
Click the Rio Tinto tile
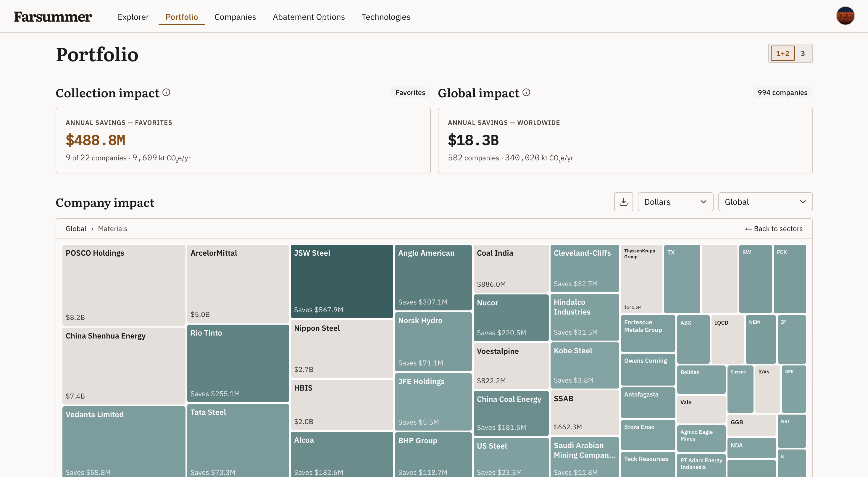(238, 363)
